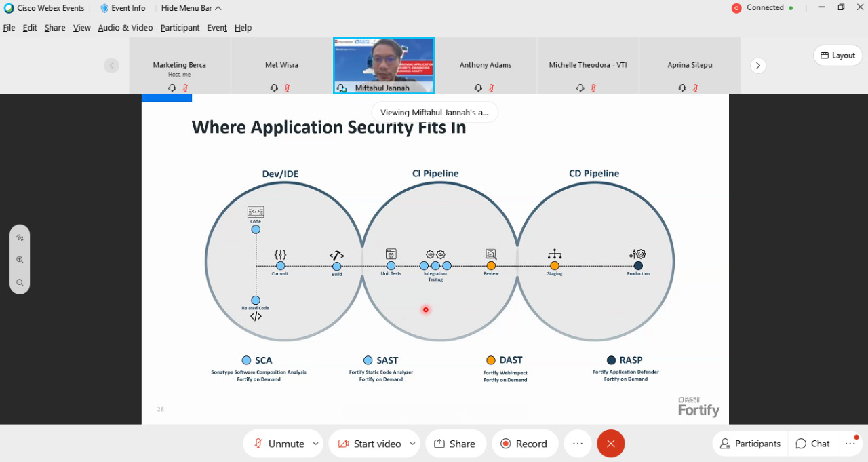Toggle the Record button
The image size is (868, 462).
pos(524,444)
